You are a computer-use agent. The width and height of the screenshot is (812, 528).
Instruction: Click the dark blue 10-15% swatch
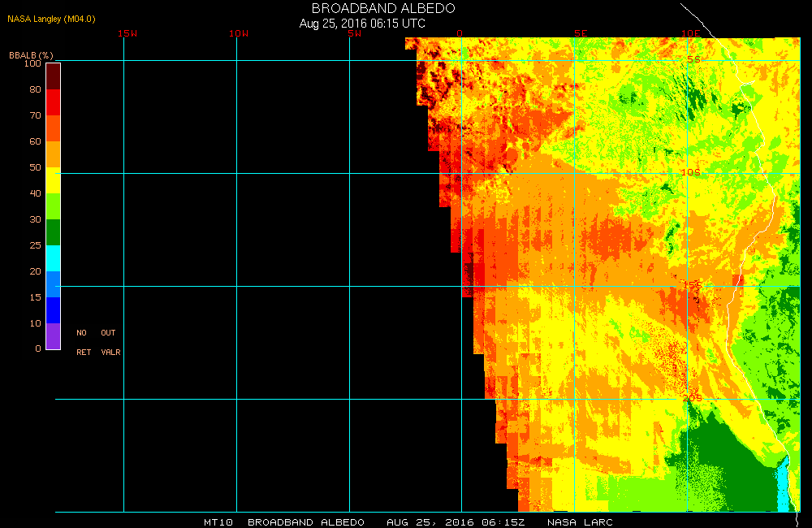[53, 310]
